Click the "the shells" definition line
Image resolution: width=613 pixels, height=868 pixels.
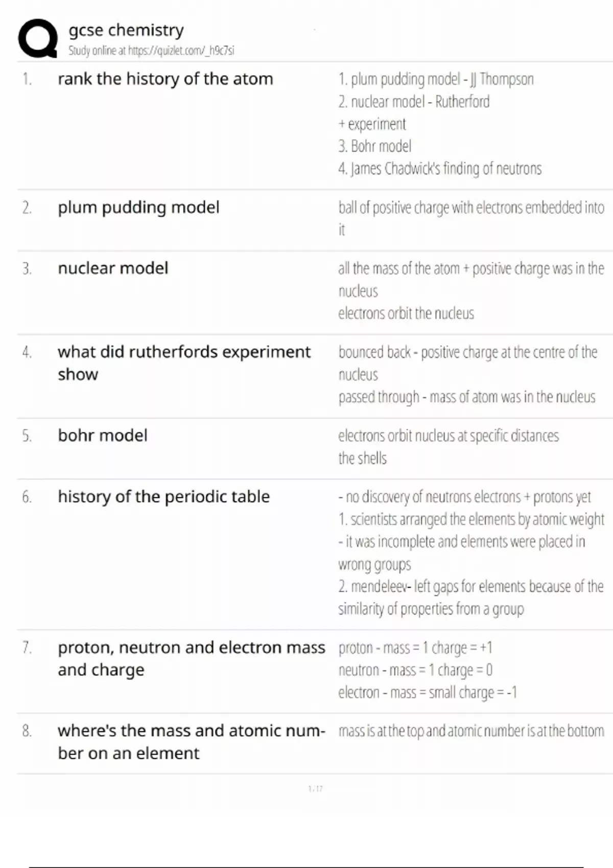[x=363, y=459]
